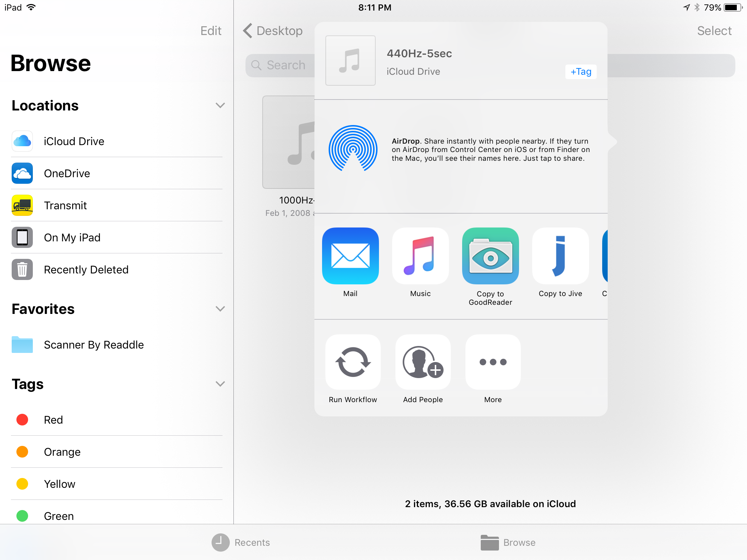Open the Transmit location
Viewport: 747px width, 560px height.
pyautogui.click(x=65, y=205)
